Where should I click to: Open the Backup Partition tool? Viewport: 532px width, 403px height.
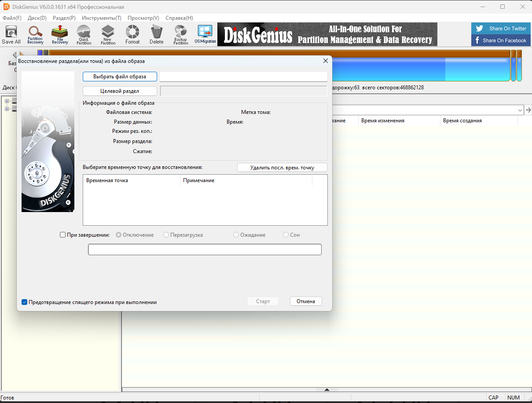coord(181,34)
